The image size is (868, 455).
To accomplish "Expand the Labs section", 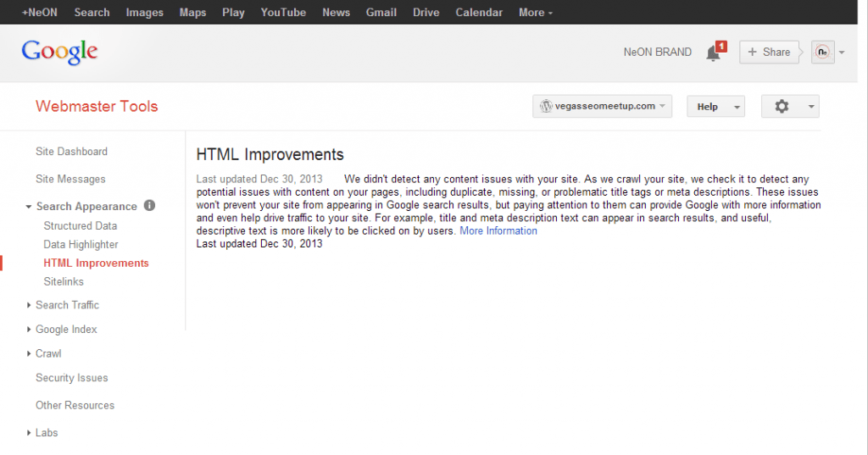I will pyautogui.click(x=28, y=433).
